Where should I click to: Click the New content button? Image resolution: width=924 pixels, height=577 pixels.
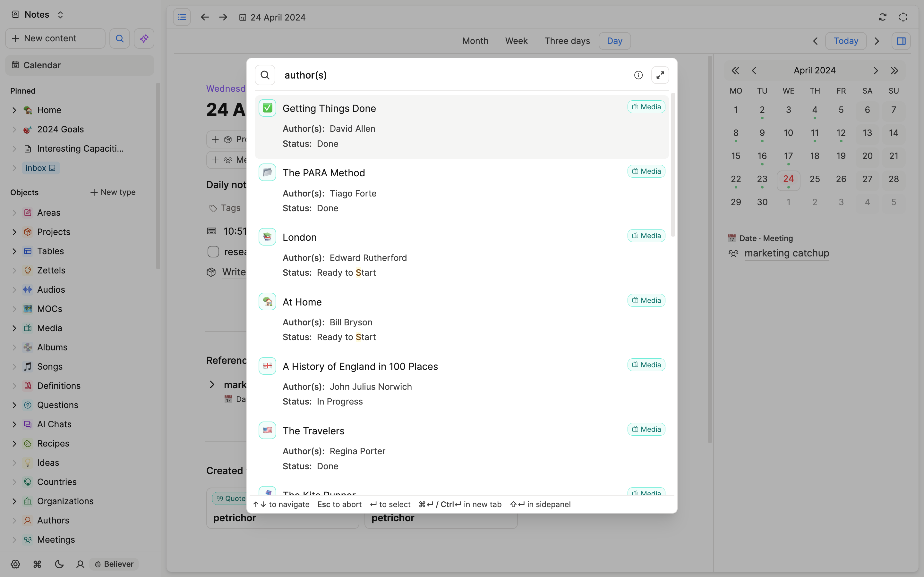coord(55,38)
